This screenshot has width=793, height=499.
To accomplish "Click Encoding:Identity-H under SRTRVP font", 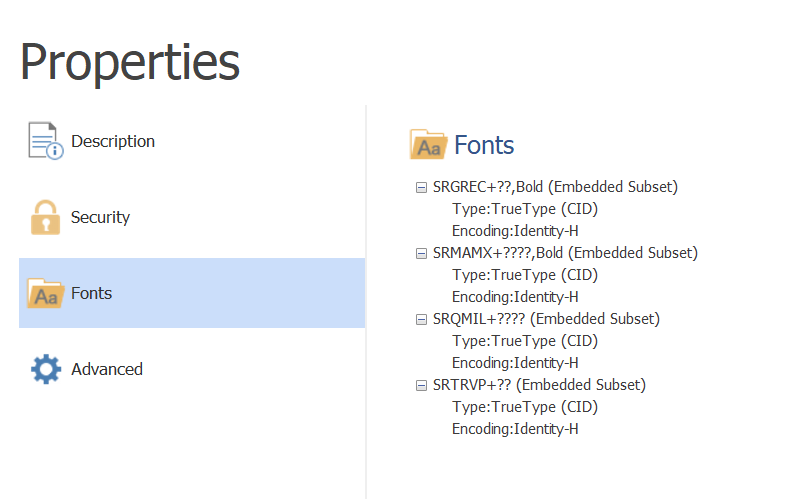I will pyautogui.click(x=515, y=429).
